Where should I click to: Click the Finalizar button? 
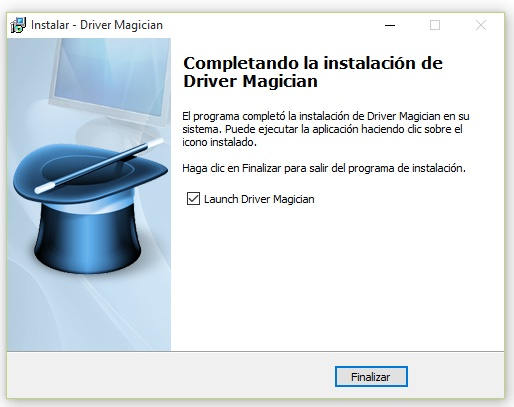(371, 377)
